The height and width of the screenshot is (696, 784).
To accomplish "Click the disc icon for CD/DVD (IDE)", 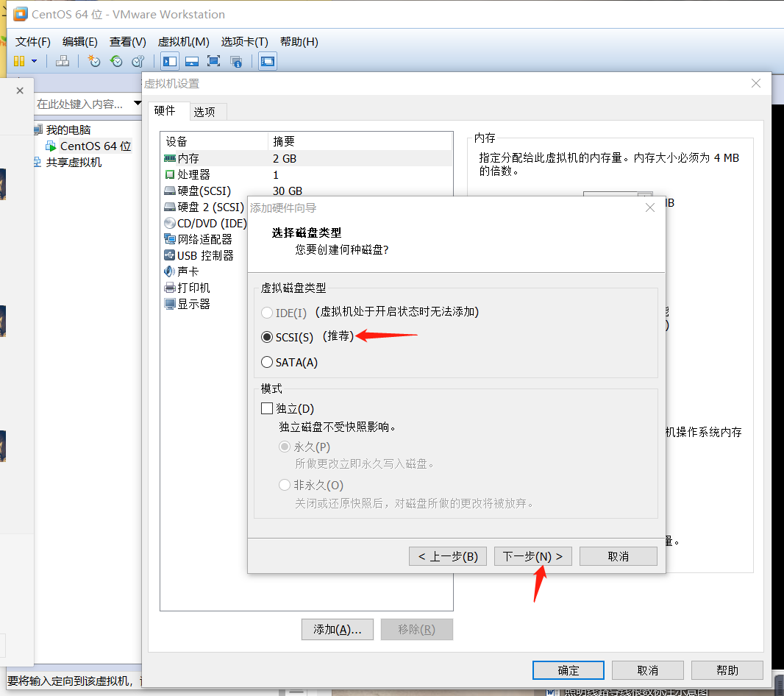I will [169, 223].
